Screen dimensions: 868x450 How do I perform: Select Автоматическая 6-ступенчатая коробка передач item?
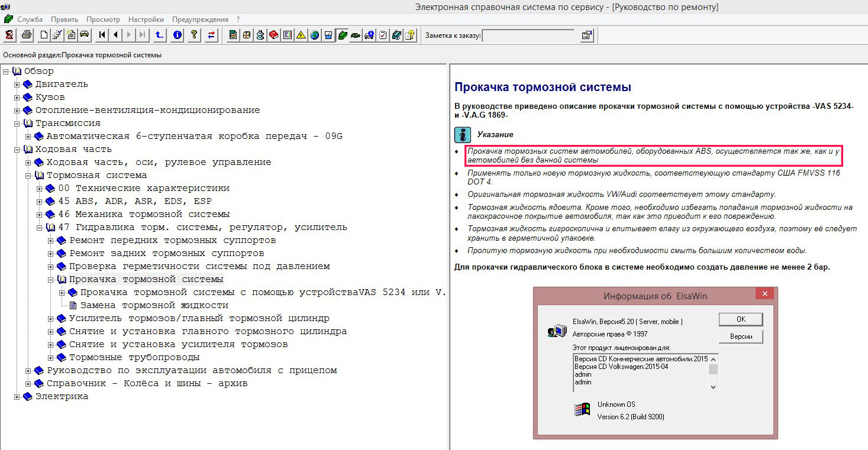click(x=195, y=137)
